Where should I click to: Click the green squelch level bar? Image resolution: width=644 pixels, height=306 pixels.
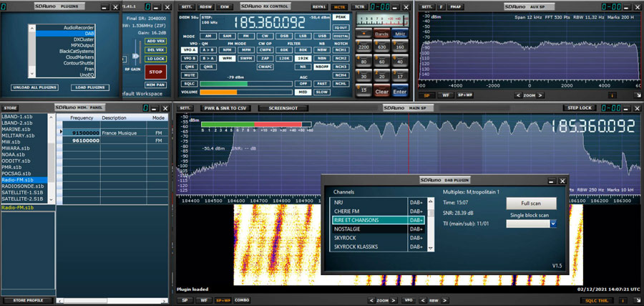tap(224, 84)
